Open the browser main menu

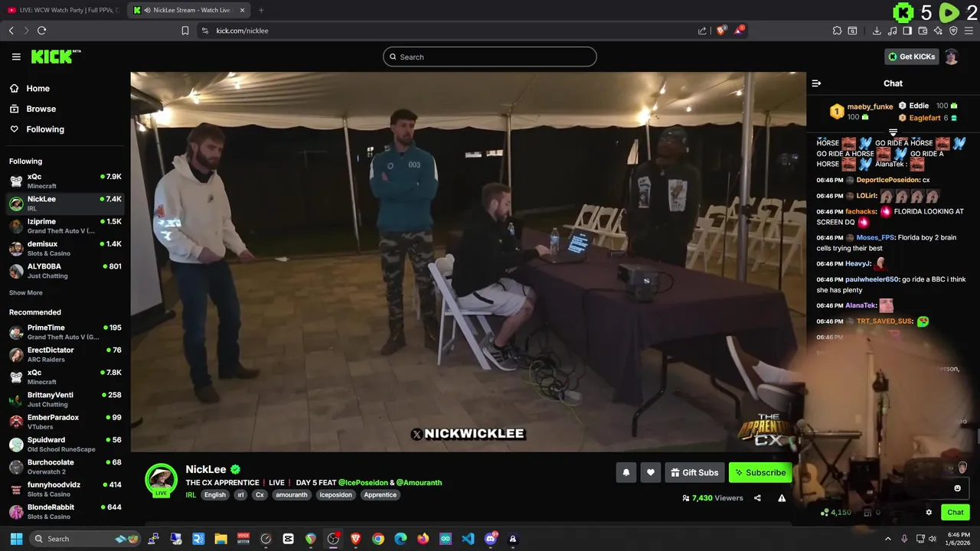tap(969, 31)
